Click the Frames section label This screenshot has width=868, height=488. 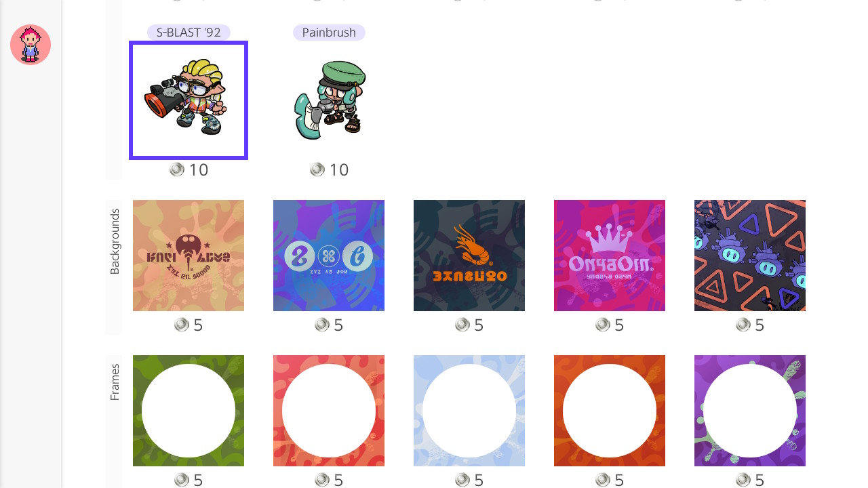coord(115,382)
